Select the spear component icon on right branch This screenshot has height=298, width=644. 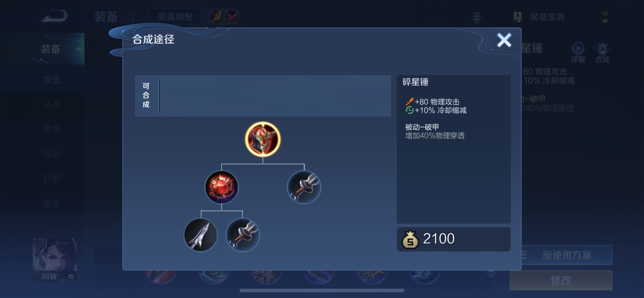(x=304, y=187)
